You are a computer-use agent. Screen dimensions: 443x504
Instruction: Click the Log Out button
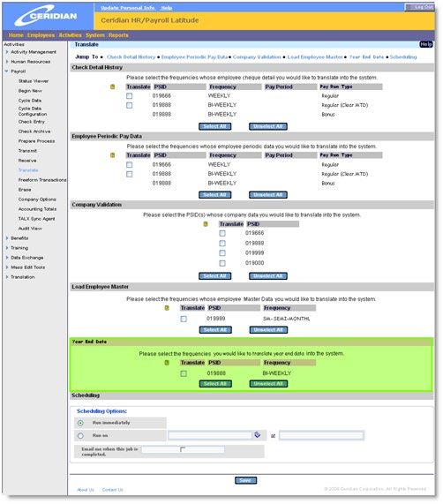[419, 7]
